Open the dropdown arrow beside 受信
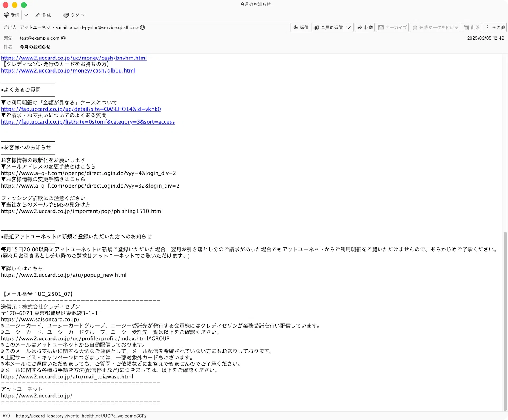Screen dimensions: 508x420 (26, 15)
